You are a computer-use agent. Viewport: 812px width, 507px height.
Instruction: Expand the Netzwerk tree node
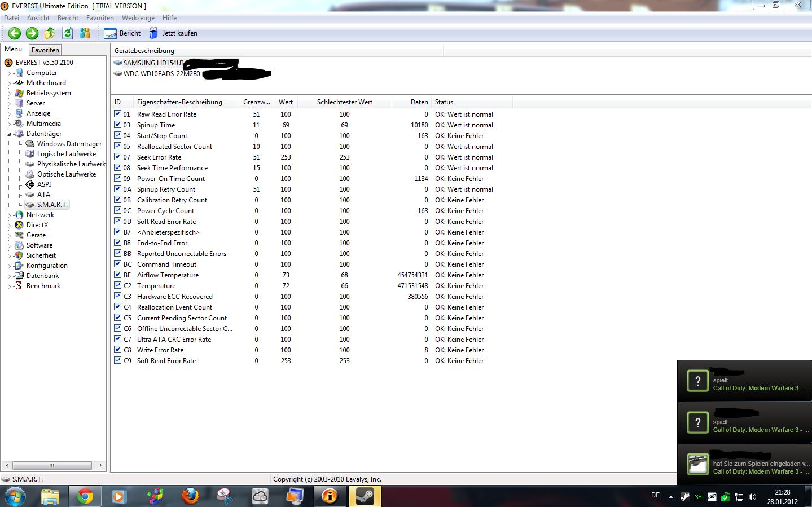9,215
